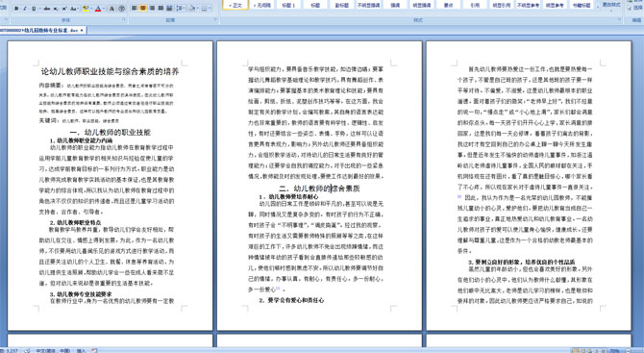Apply the 不明显参考 style
The width and height of the screenshot is (644, 353).
[x=529, y=5]
